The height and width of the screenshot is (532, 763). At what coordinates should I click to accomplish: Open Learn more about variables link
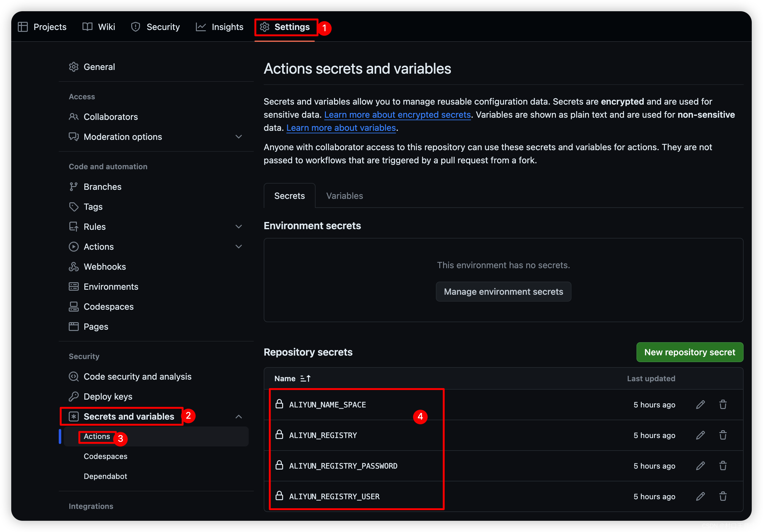pos(341,128)
